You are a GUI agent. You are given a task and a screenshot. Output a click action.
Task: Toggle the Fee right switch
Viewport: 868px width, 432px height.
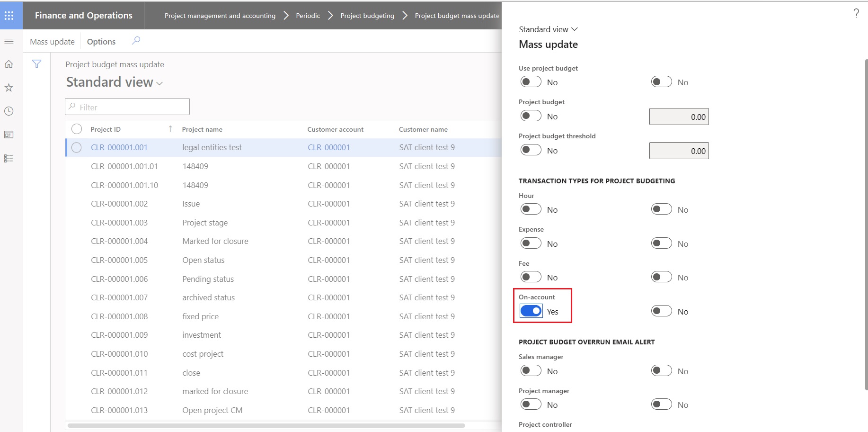coord(662,277)
